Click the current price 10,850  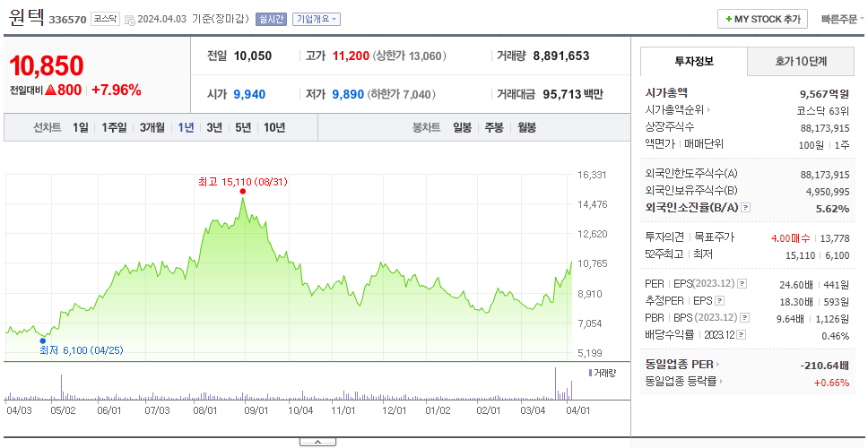click(x=47, y=65)
